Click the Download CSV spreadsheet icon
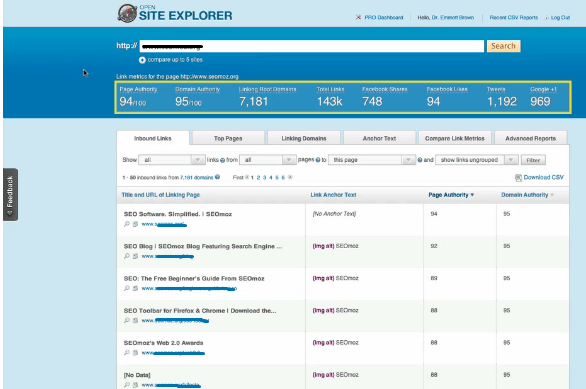586x389 pixels. pos(518,177)
